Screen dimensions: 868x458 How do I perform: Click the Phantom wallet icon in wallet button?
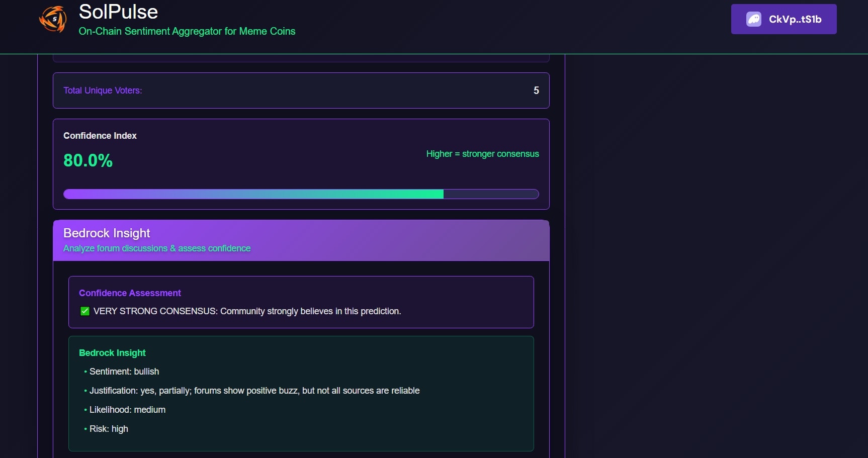coord(753,19)
